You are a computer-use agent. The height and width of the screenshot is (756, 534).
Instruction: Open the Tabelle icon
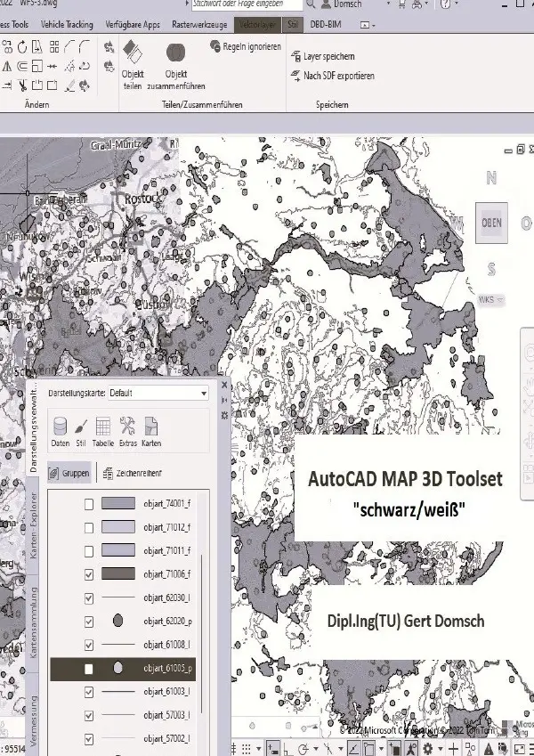point(103,432)
